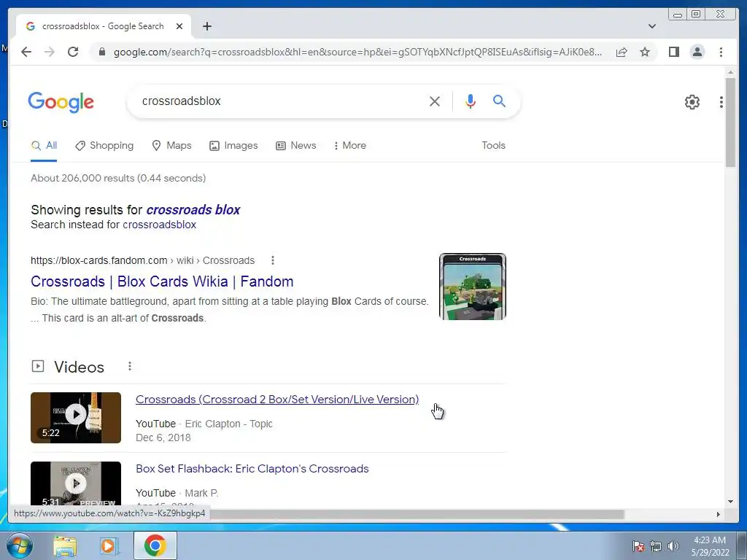Screen dimensions: 747x560
Task: Clear the search box text
Action: tap(434, 101)
